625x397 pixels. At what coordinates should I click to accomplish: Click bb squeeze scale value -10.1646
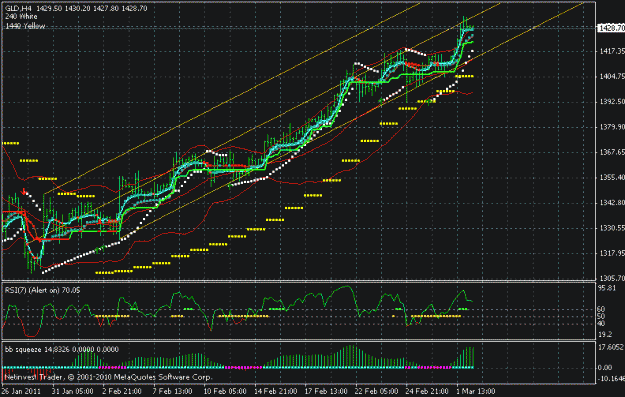611,378
